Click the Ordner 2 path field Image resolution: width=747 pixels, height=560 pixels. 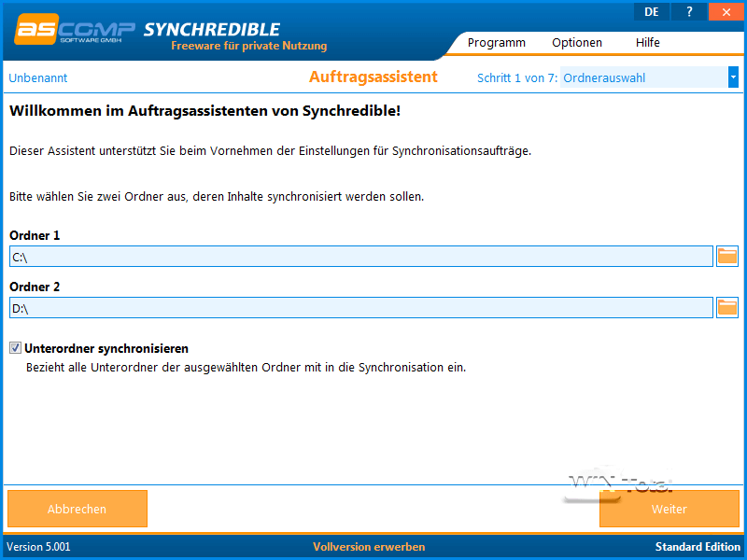click(x=361, y=308)
